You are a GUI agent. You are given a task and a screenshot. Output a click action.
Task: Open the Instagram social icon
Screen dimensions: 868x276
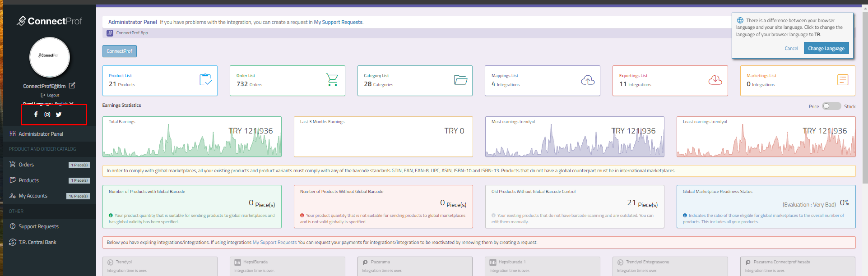[x=47, y=115]
